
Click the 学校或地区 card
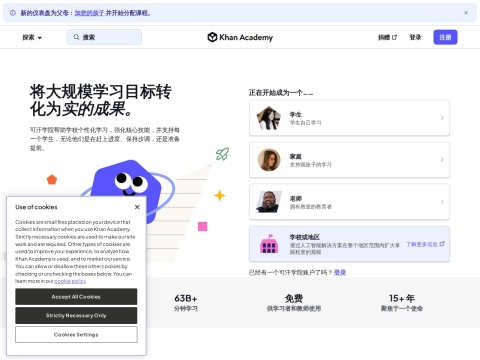point(349,244)
